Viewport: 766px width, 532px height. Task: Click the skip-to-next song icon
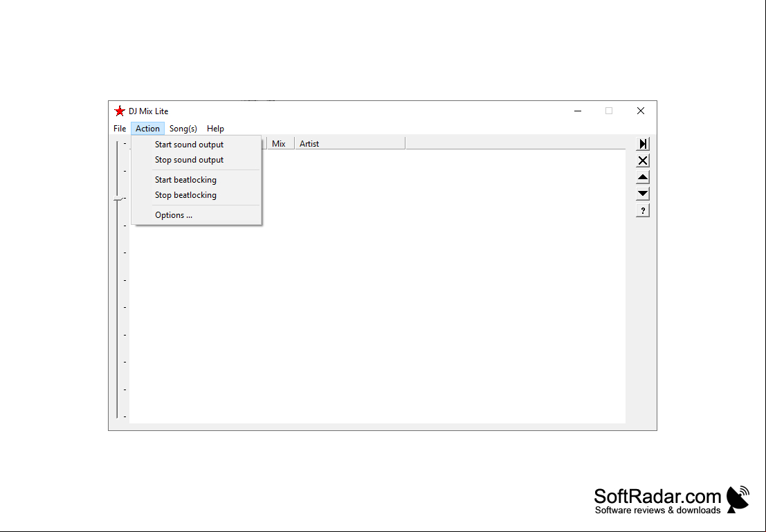(643, 144)
